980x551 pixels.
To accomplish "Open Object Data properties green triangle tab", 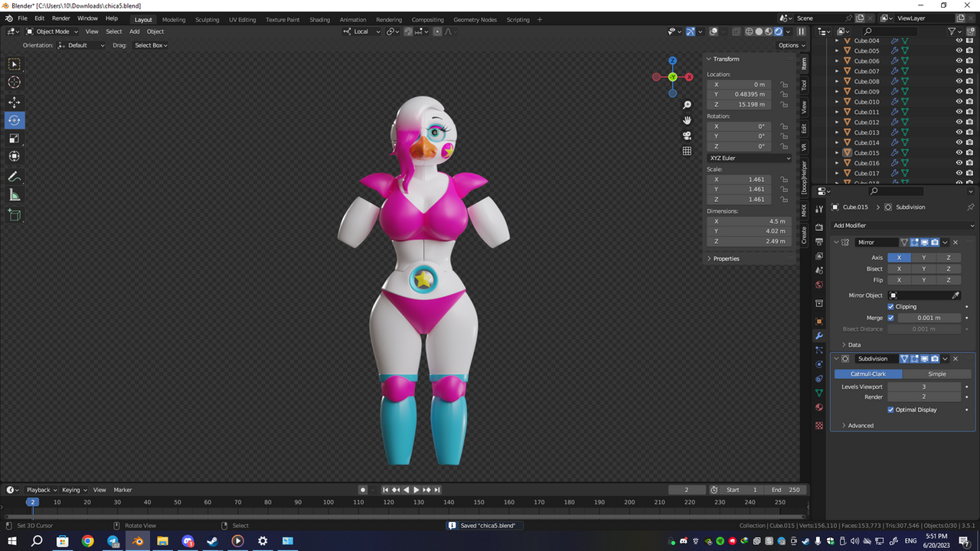I will tap(818, 393).
